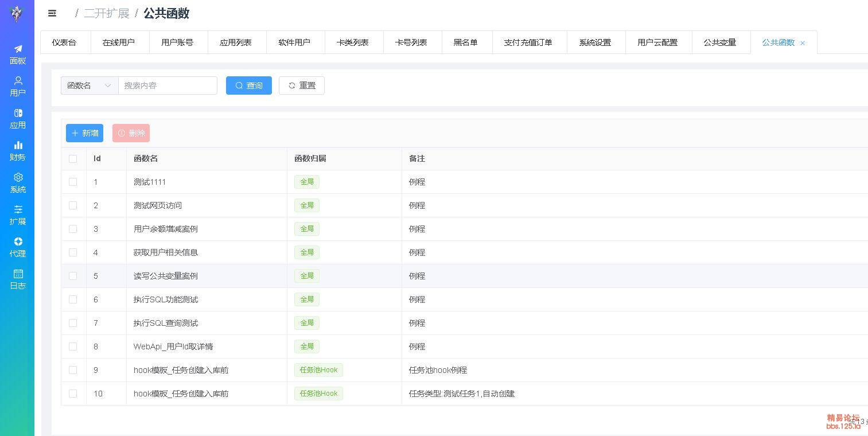This screenshot has height=436, width=868.
Task: Click the 查询 search button
Action: pyautogui.click(x=248, y=85)
